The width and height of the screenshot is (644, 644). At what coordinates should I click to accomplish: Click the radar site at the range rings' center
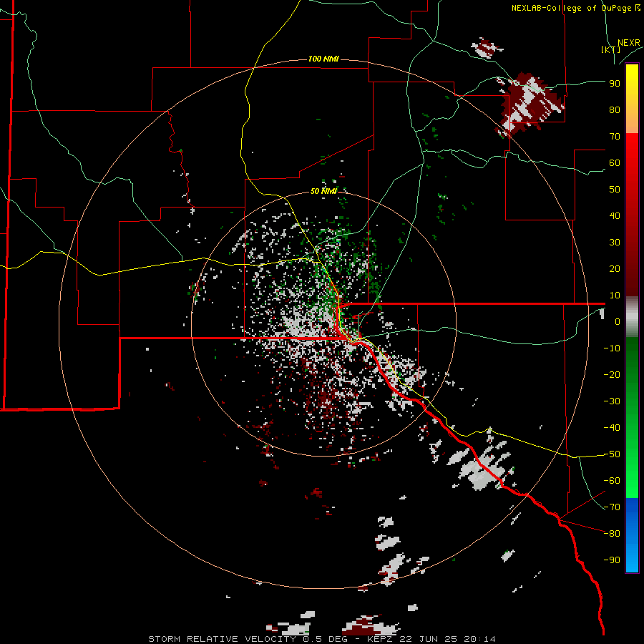[323, 323]
